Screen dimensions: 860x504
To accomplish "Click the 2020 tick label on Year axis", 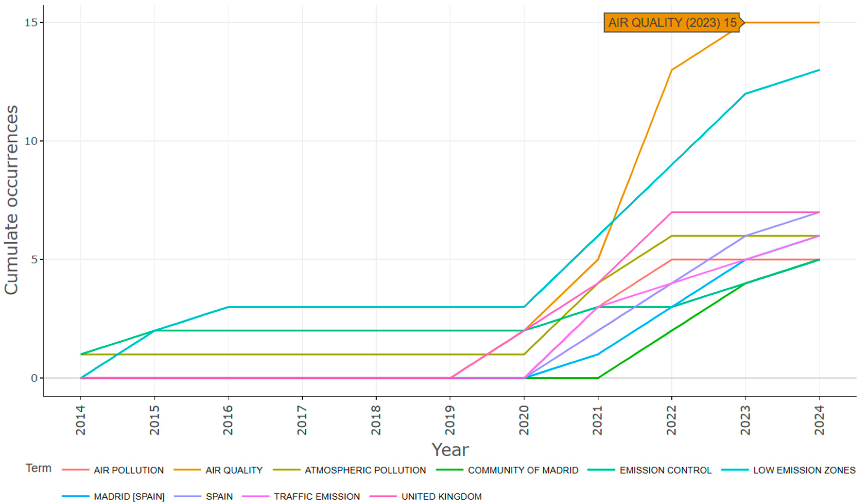I will 524,420.
